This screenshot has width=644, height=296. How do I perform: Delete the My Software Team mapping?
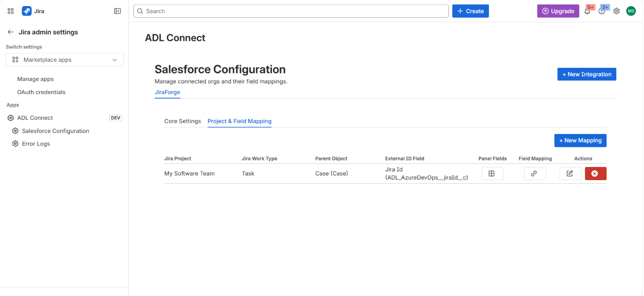tap(595, 174)
